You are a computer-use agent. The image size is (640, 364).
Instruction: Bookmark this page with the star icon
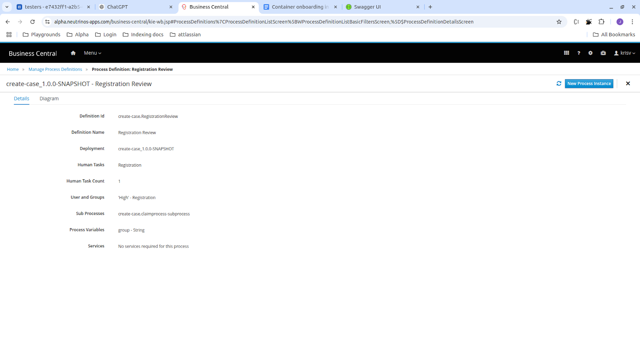(x=559, y=22)
